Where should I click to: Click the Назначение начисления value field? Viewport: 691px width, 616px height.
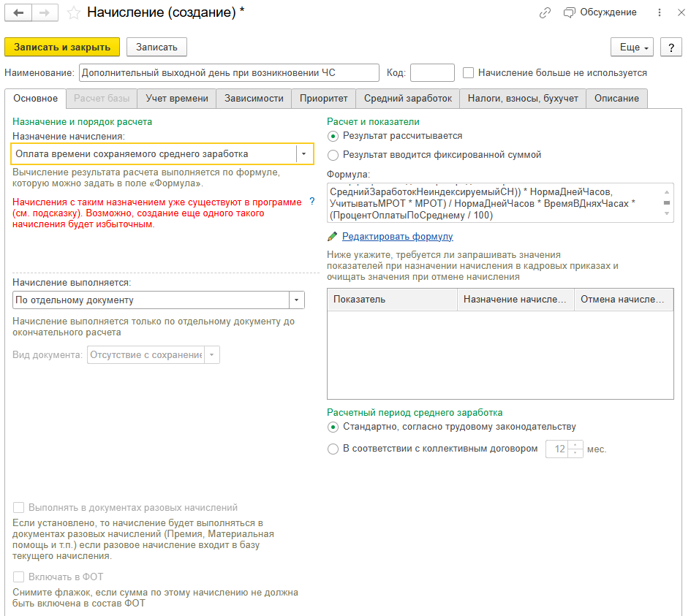click(x=154, y=153)
